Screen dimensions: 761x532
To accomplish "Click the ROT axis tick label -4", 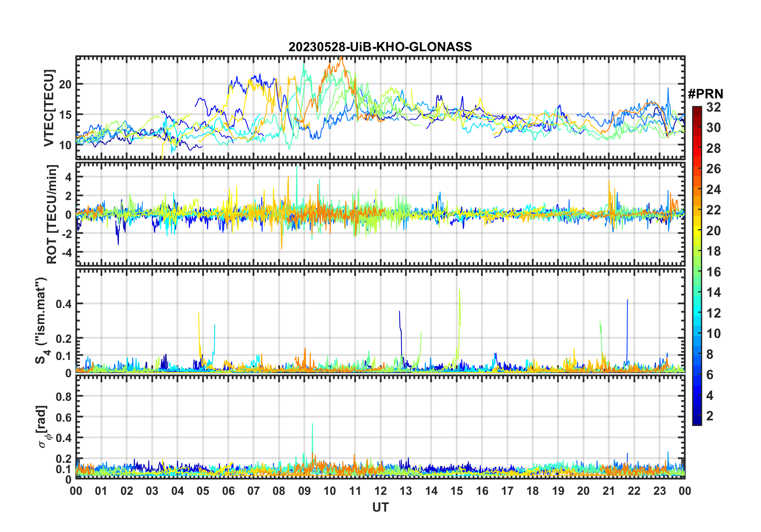I will click(65, 252).
